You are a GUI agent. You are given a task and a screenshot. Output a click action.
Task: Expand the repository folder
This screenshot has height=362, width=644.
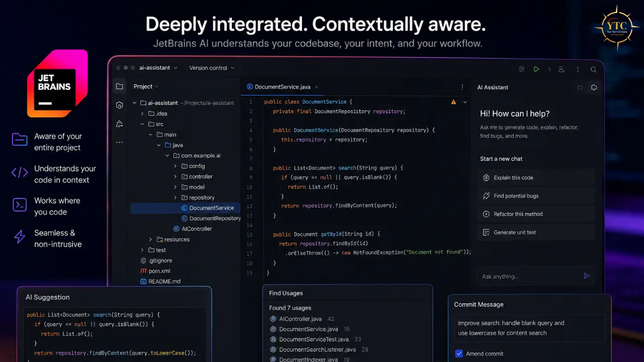coord(175,198)
